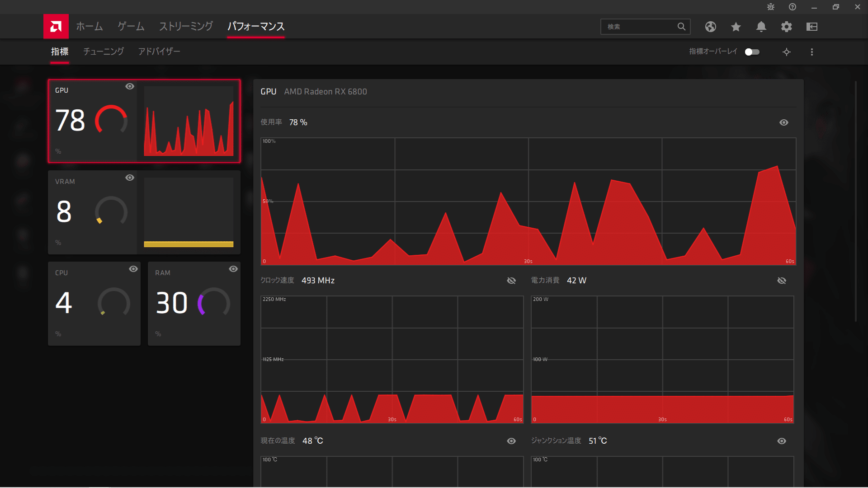Select the VRAM 8% metric card
Screen dimensions: 868x488
[x=144, y=212]
